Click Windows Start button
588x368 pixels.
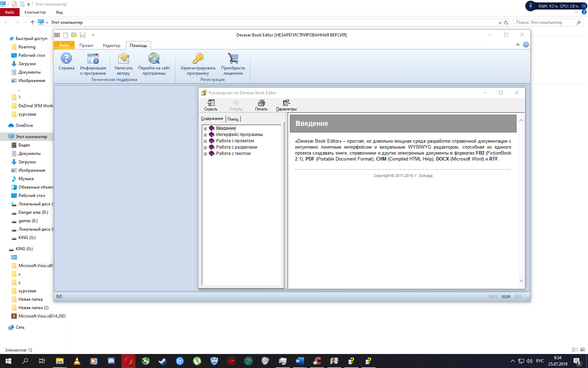coord(8,361)
